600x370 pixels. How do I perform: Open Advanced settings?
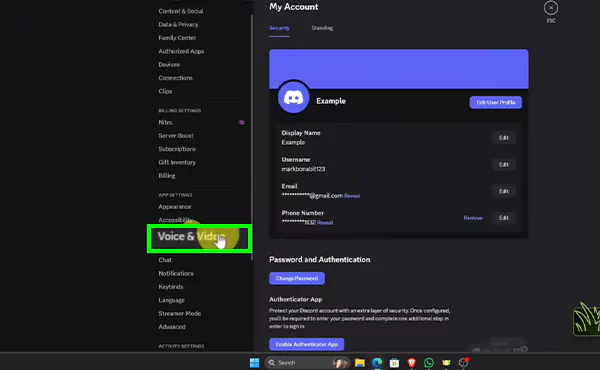pyautogui.click(x=172, y=327)
